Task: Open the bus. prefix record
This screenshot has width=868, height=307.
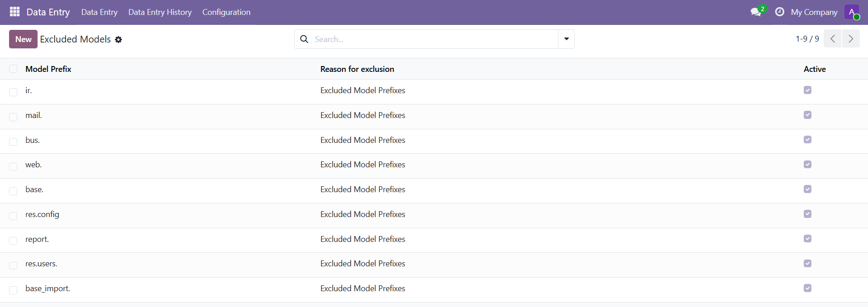Action: point(33,140)
